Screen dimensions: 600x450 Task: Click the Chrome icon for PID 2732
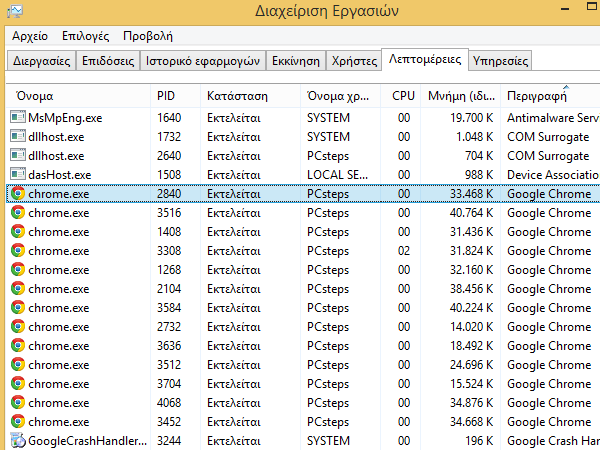[x=18, y=326]
